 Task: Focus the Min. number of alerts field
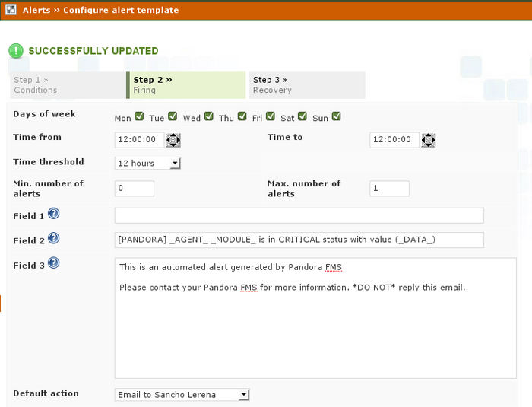[x=135, y=189]
